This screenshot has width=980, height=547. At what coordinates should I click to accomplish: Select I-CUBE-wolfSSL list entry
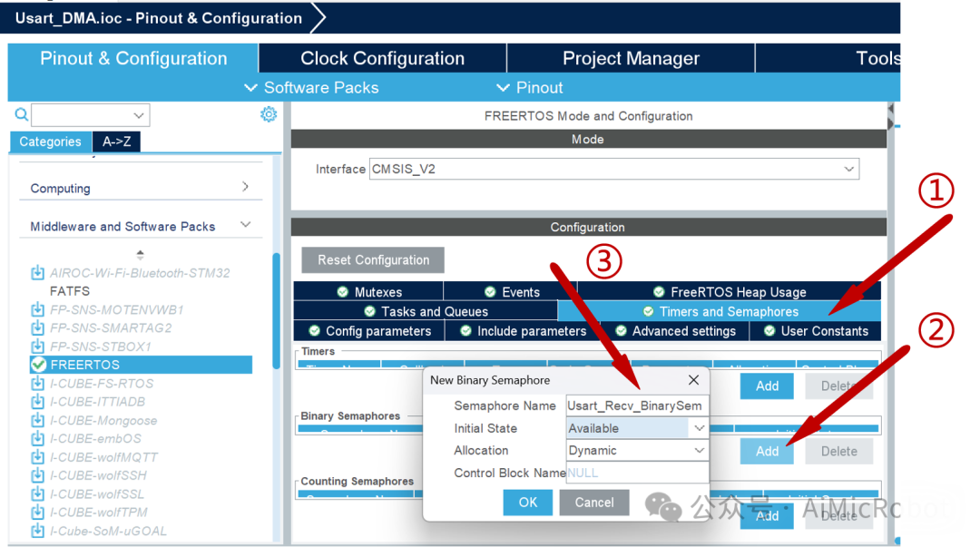pos(97,493)
